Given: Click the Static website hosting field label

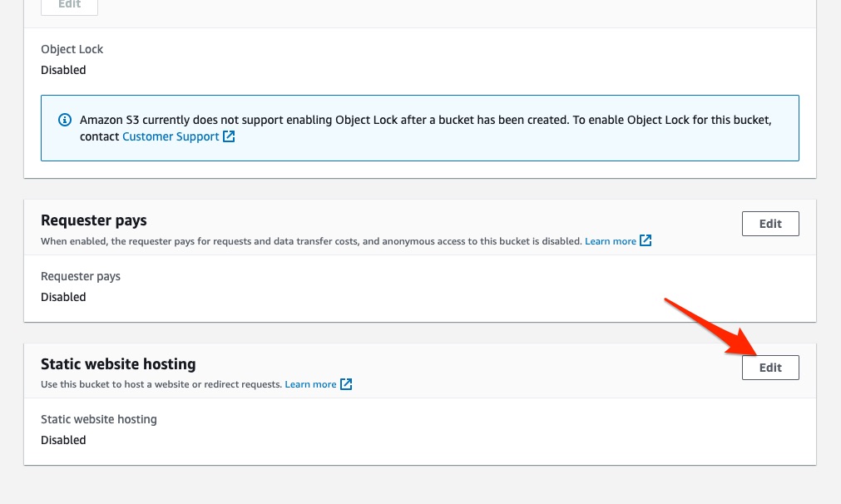Looking at the screenshot, I should point(98,419).
